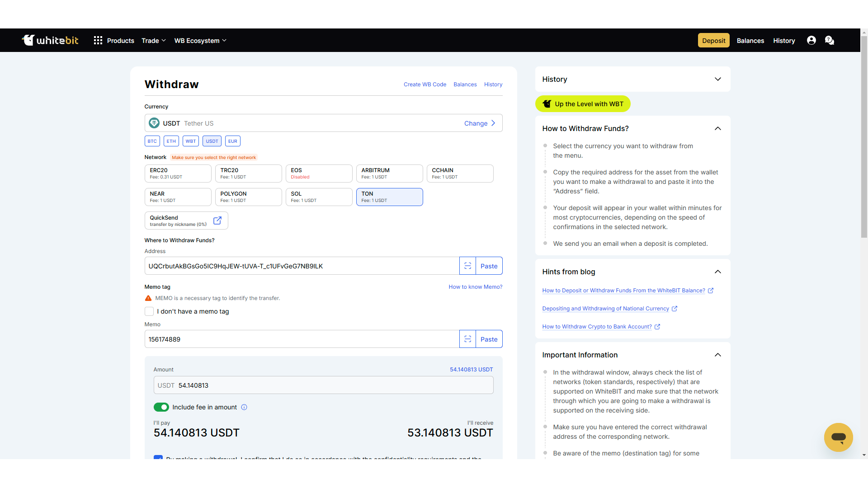Screen dimensions: 868x488
Task: Paste into the Memo field
Action: (489, 339)
